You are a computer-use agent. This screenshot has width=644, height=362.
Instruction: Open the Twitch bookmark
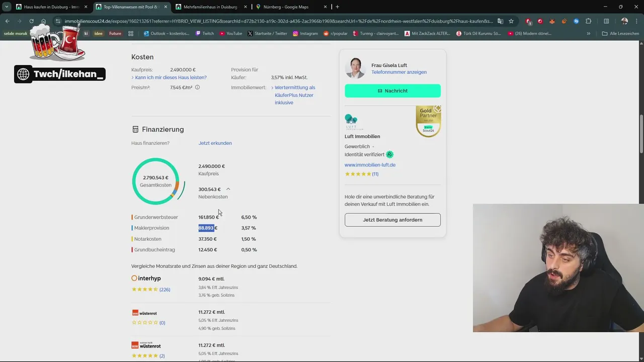point(204,34)
